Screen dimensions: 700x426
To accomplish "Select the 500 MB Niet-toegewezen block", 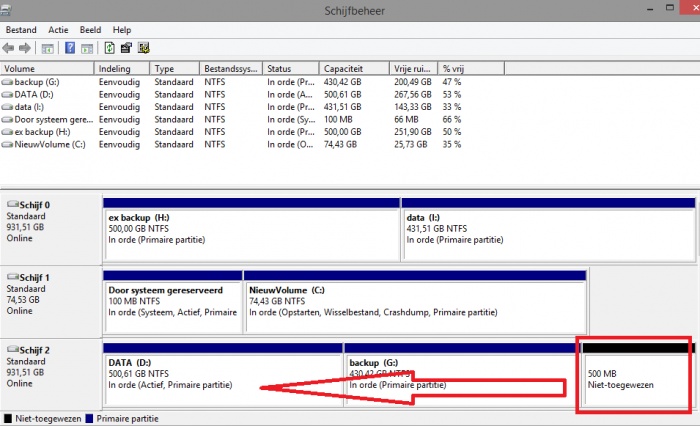I will point(638,375).
